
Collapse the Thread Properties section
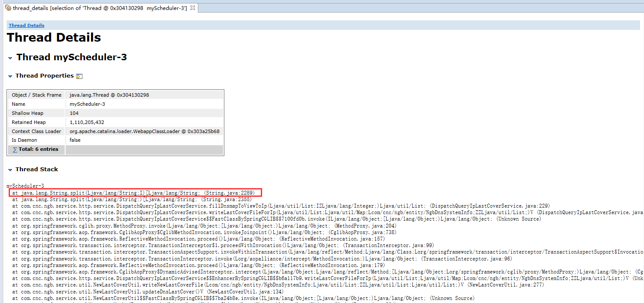(x=10, y=76)
